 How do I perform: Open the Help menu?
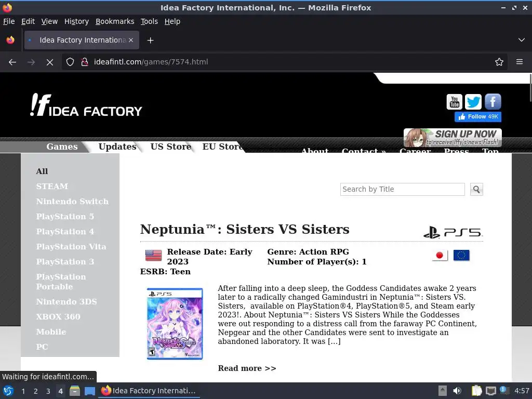pyautogui.click(x=172, y=21)
